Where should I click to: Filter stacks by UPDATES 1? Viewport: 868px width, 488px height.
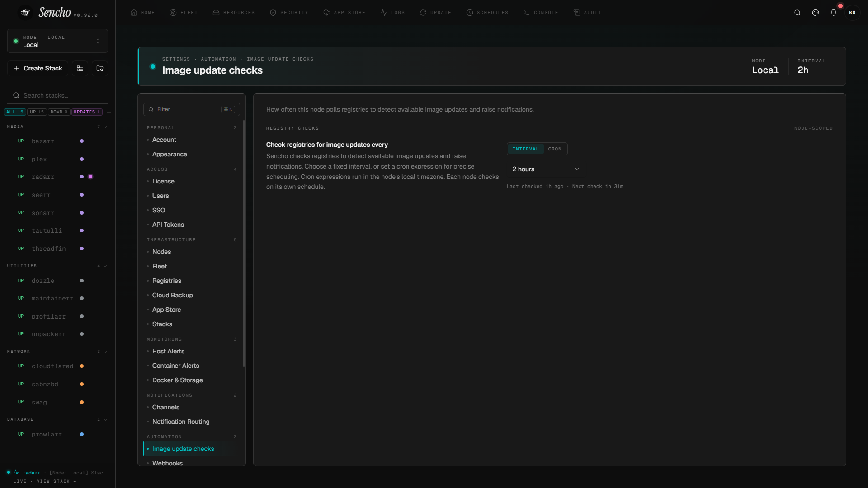87,112
